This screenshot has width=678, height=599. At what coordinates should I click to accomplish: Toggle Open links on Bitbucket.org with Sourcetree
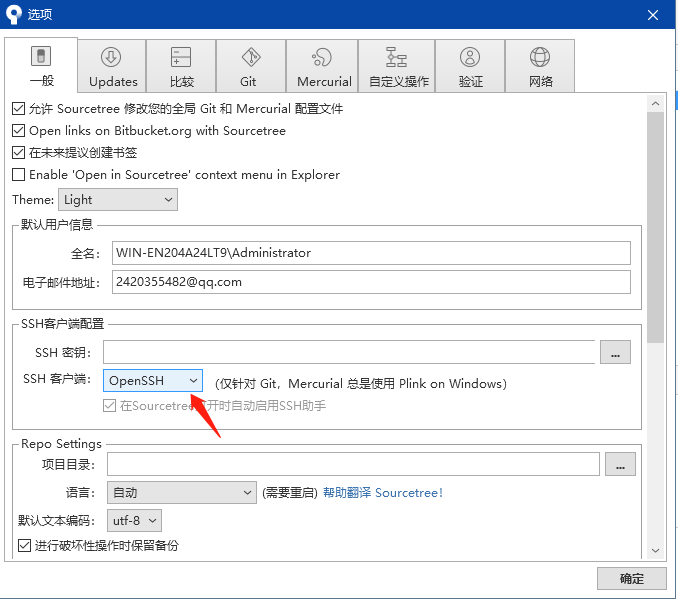coord(18,131)
